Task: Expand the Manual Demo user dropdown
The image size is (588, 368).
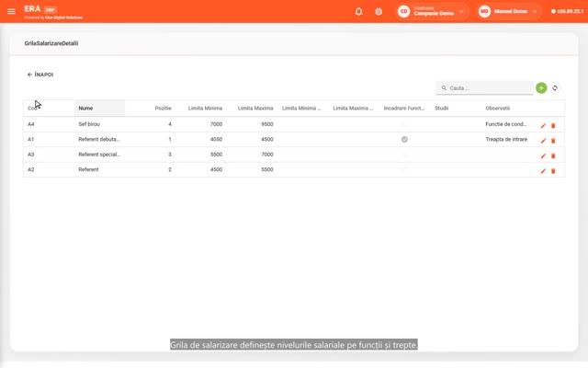Action: [535, 12]
